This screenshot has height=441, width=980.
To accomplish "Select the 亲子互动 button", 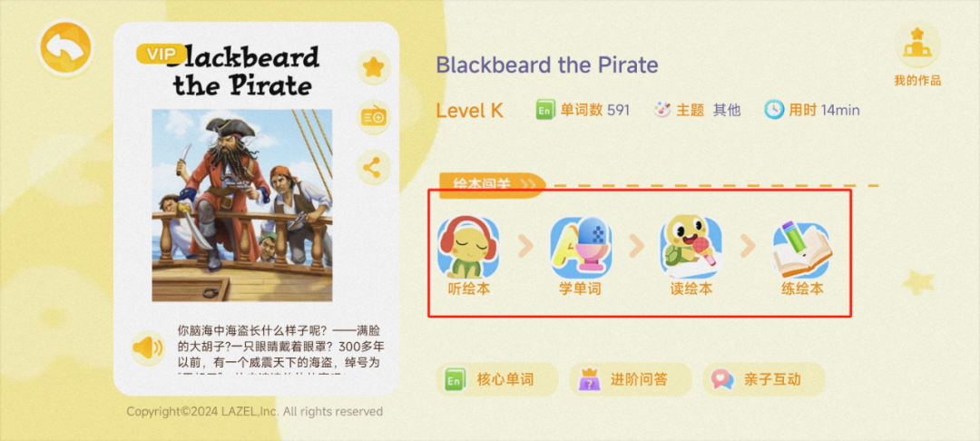I will 764,379.
